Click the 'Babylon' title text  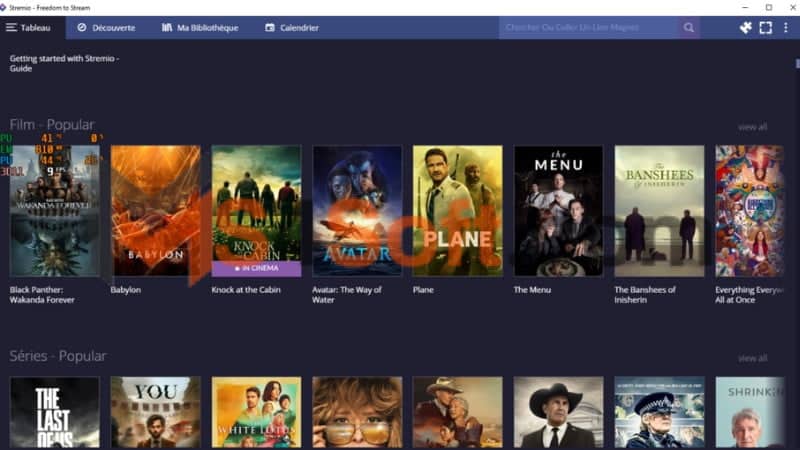(x=126, y=290)
